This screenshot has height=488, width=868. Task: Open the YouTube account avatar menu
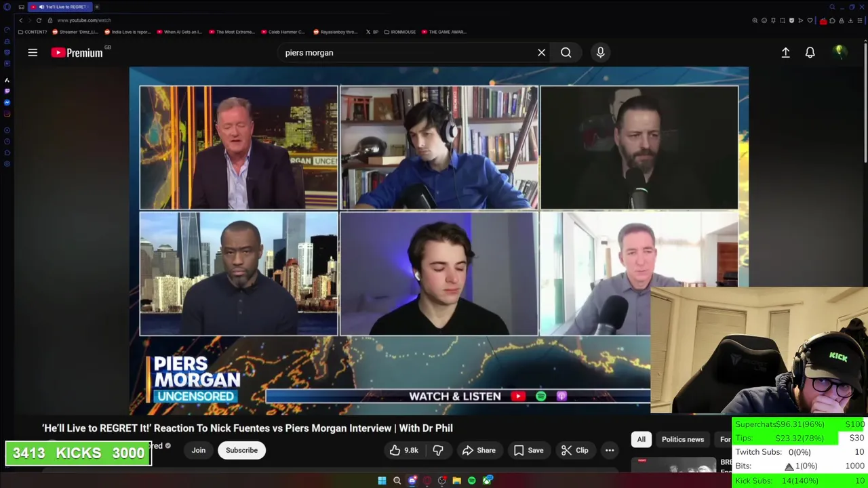coord(840,52)
